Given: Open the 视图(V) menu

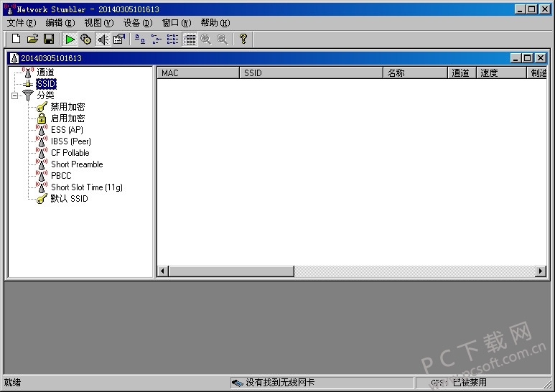Looking at the screenshot, I should pos(99,23).
